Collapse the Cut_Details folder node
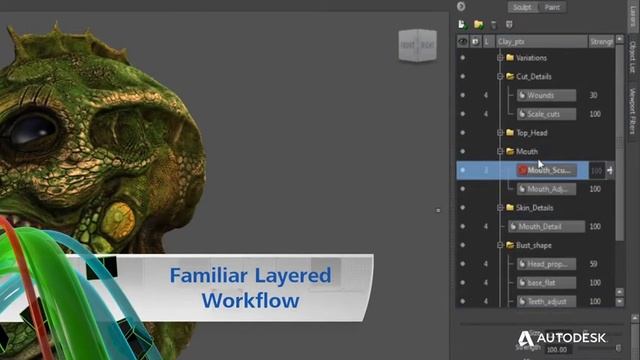The width and height of the screenshot is (640, 360). pos(500,76)
